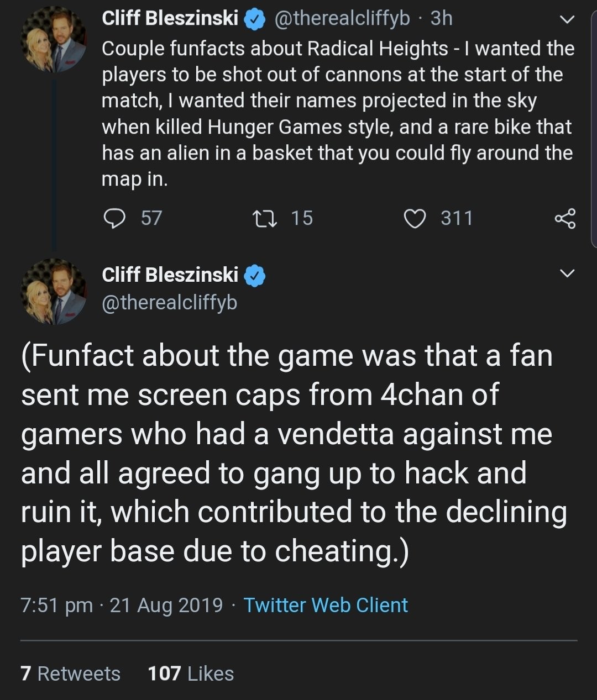Click verified badge on second tweet author

pos(254,276)
